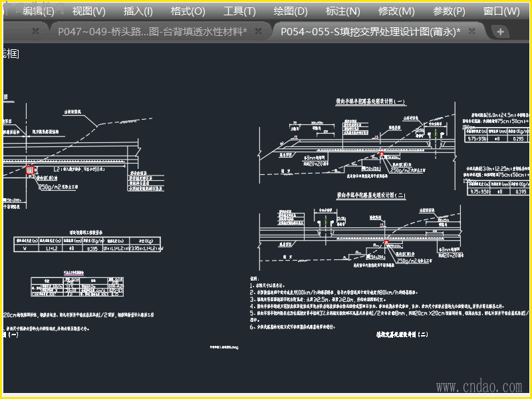Open the 标注(N) menu

pyautogui.click(x=343, y=11)
